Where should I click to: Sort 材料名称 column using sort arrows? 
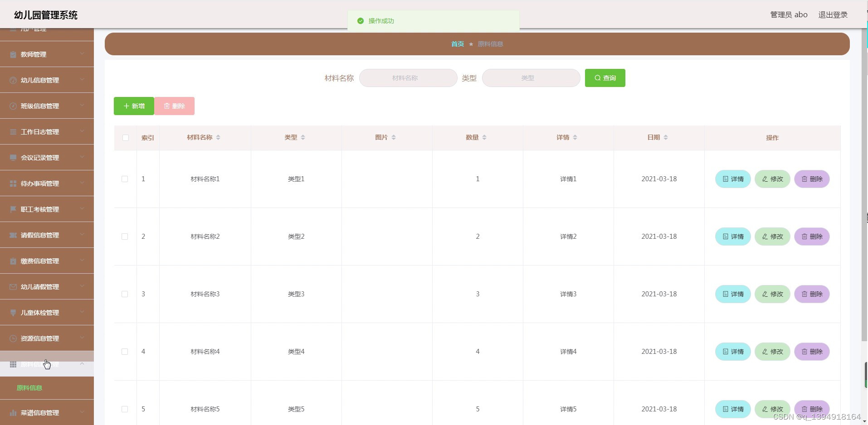click(x=218, y=137)
